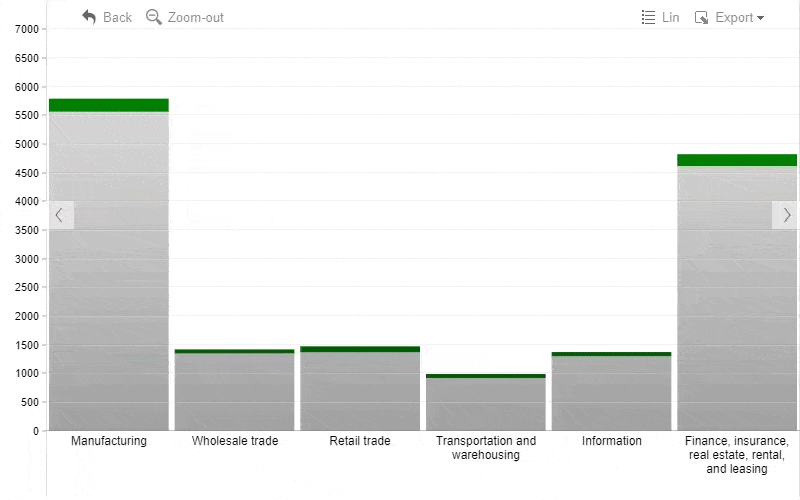This screenshot has width=800, height=500.
Task: Select the Finance, insurance gray bar
Action: [x=737, y=298]
